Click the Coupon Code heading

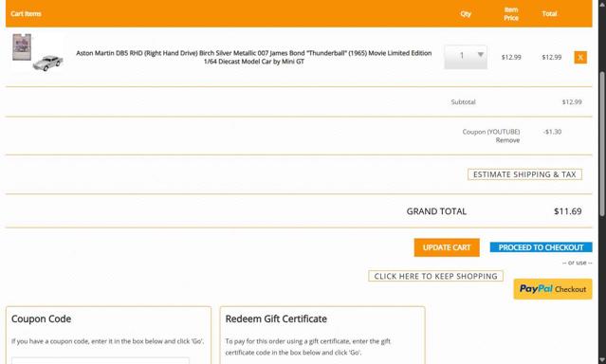(41, 318)
